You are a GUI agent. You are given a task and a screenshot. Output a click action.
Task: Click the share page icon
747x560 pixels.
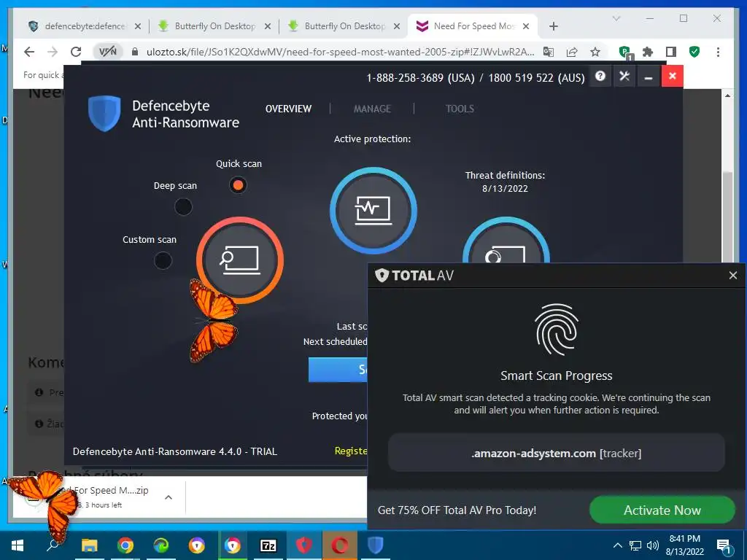coord(572,52)
